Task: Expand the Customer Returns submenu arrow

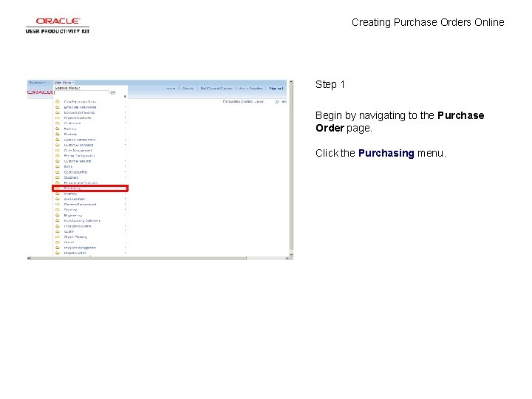Action: (125, 161)
